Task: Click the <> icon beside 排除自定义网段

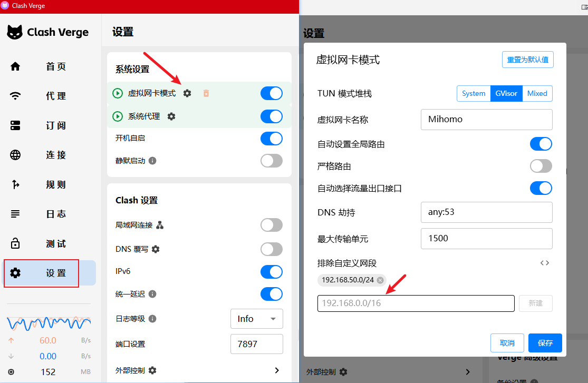Action: (x=545, y=262)
